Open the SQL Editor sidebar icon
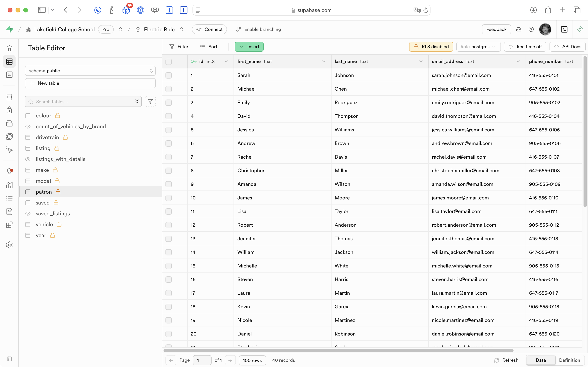Screen dimensions: 588x367 [x=9, y=75]
